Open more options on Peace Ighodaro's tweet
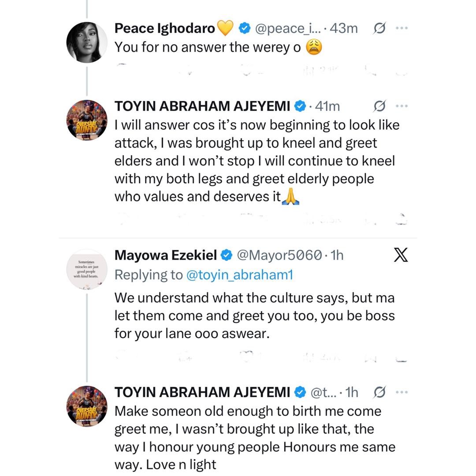The height and width of the screenshot is (476, 476). [402, 28]
